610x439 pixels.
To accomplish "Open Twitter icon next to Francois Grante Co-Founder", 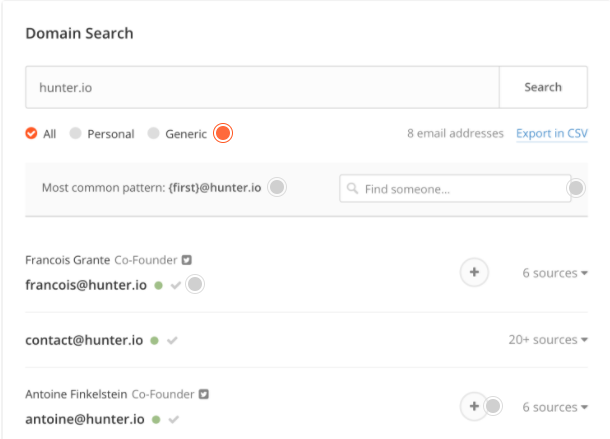I will click(x=187, y=260).
